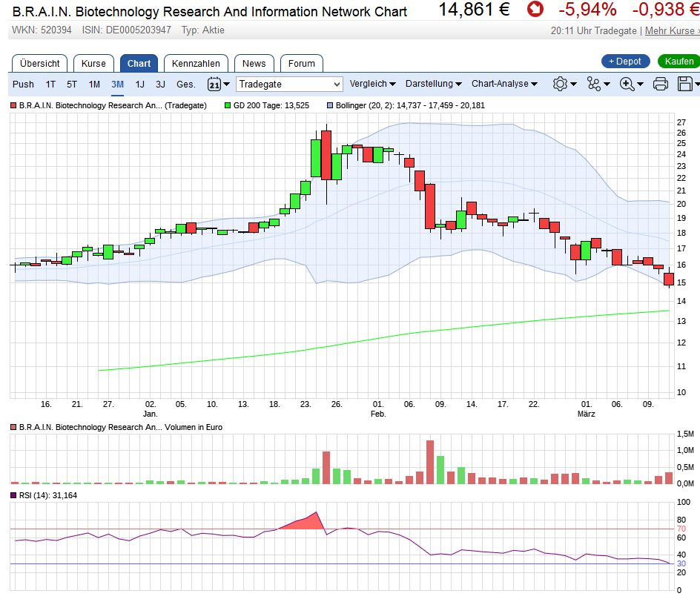The width and height of the screenshot is (700, 602).
Task: Click the purple RSI (14) legend swatch
Action: [13, 496]
